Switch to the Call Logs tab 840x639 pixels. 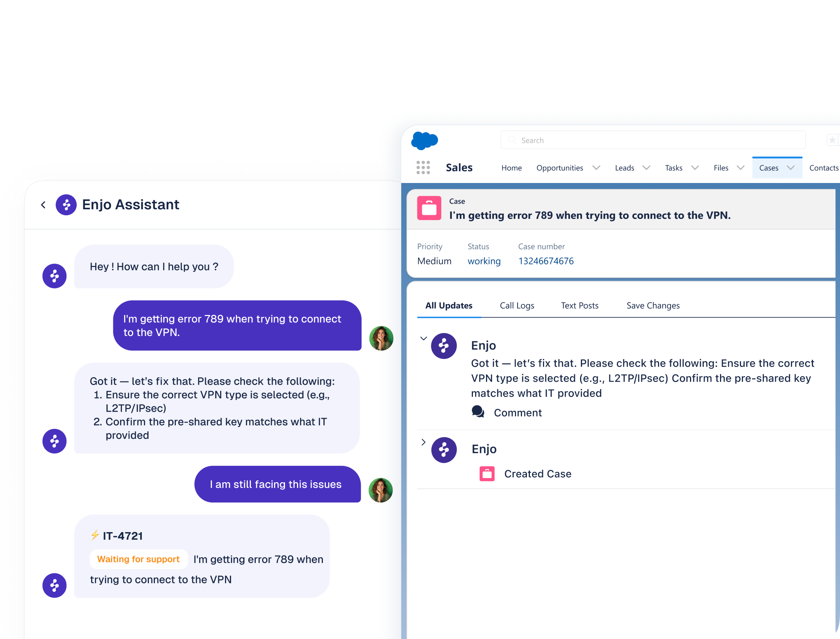(x=517, y=305)
